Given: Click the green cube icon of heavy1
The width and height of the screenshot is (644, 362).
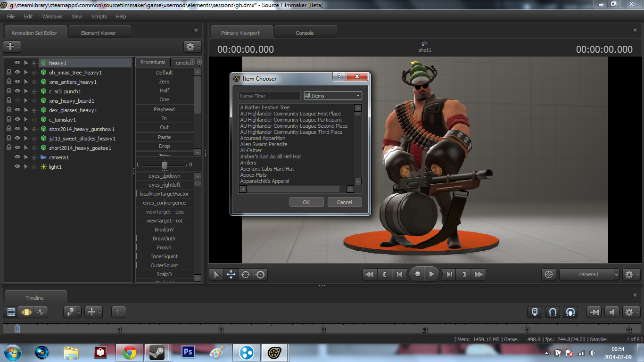Looking at the screenshot, I should (43, 63).
